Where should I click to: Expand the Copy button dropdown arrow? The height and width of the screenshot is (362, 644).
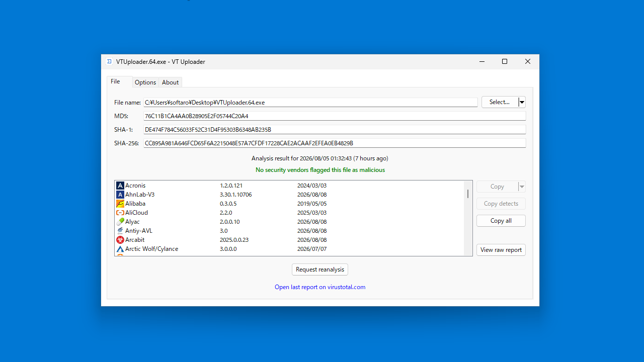click(x=522, y=187)
